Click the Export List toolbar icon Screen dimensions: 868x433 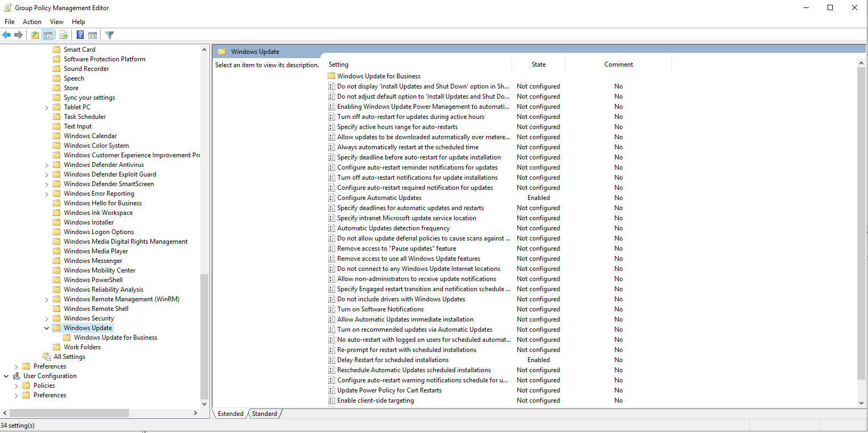[64, 35]
